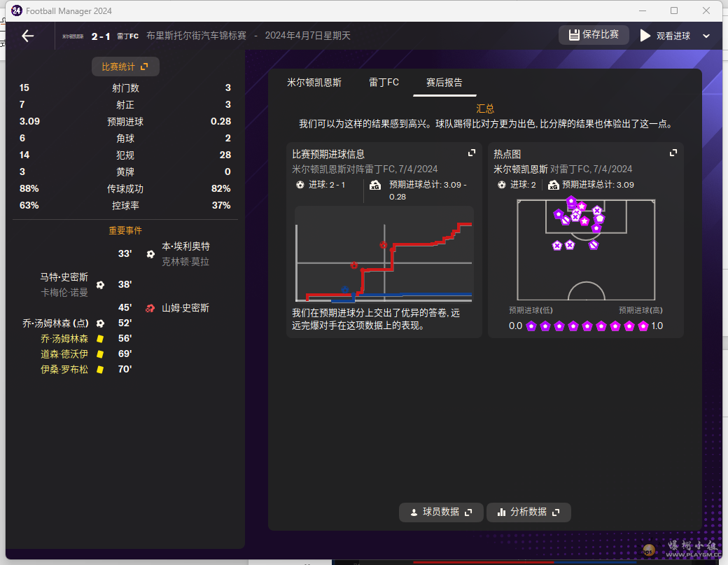The width and height of the screenshot is (728, 565).
Task: Open the 比赛统计 button
Action: coord(125,67)
